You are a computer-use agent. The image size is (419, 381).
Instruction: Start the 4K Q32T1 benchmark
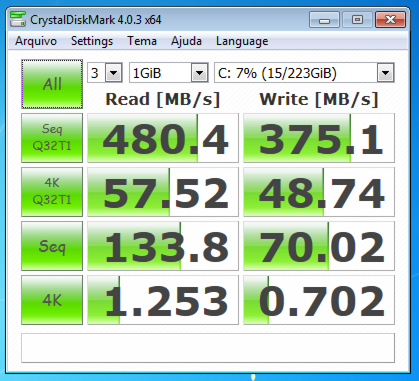pos(52,192)
